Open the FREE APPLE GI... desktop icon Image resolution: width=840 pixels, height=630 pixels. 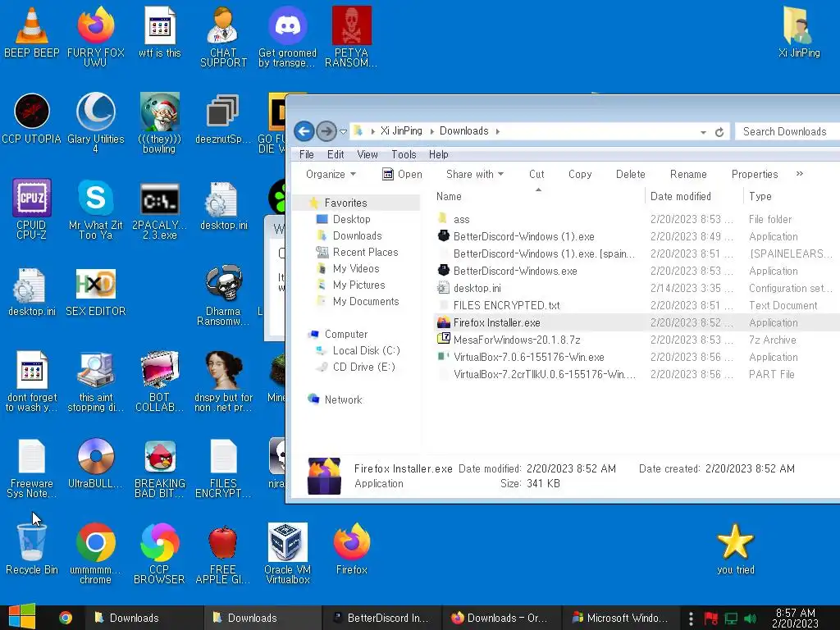(x=223, y=553)
